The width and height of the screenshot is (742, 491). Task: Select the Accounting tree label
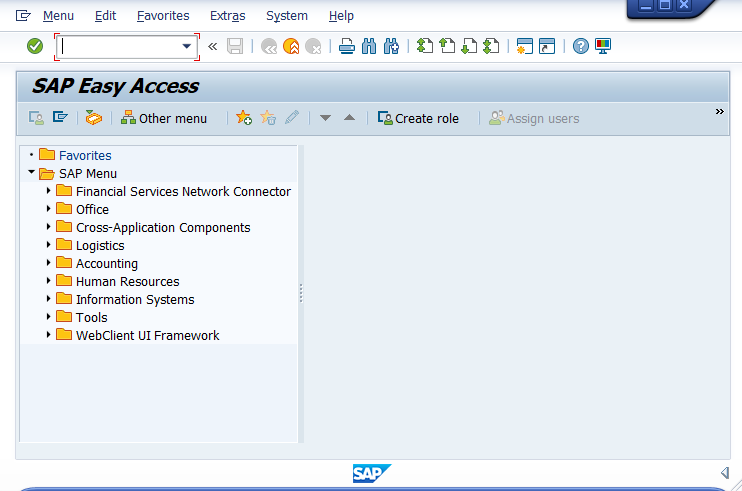click(x=107, y=263)
